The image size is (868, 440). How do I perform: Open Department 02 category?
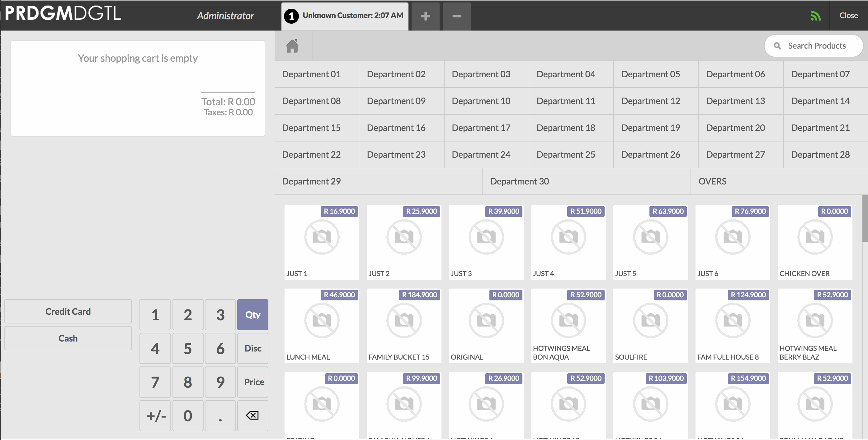(401, 74)
